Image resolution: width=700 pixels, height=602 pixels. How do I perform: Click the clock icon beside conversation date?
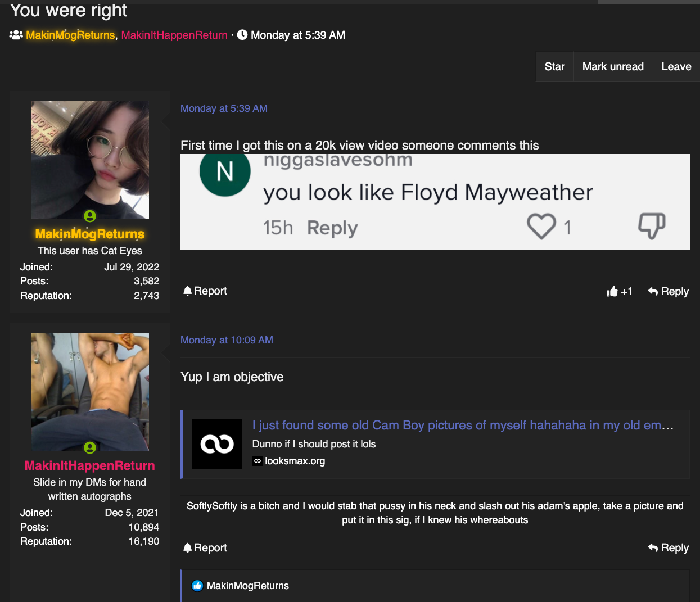click(x=242, y=35)
